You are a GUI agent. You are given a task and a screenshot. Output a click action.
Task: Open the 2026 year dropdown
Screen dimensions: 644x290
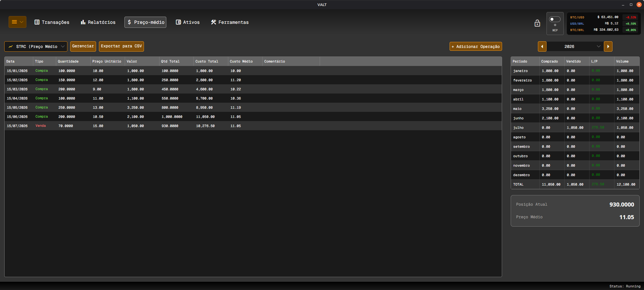[575, 46]
